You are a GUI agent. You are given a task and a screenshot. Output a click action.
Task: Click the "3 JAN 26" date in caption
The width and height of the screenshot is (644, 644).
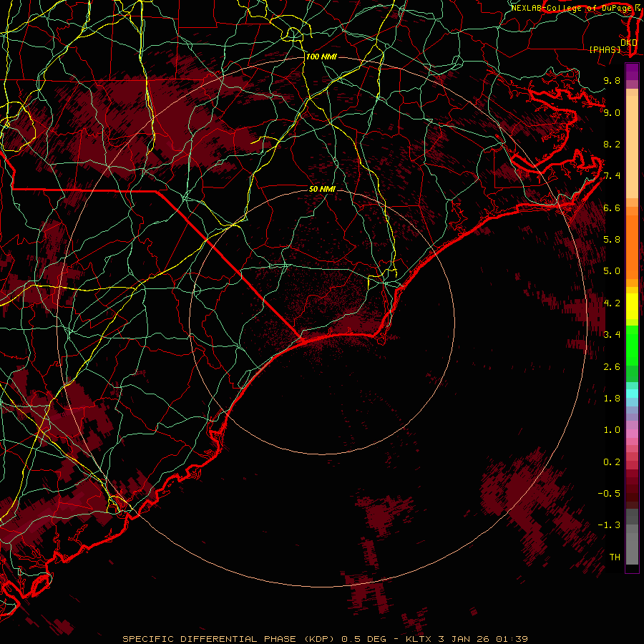[462, 639]
